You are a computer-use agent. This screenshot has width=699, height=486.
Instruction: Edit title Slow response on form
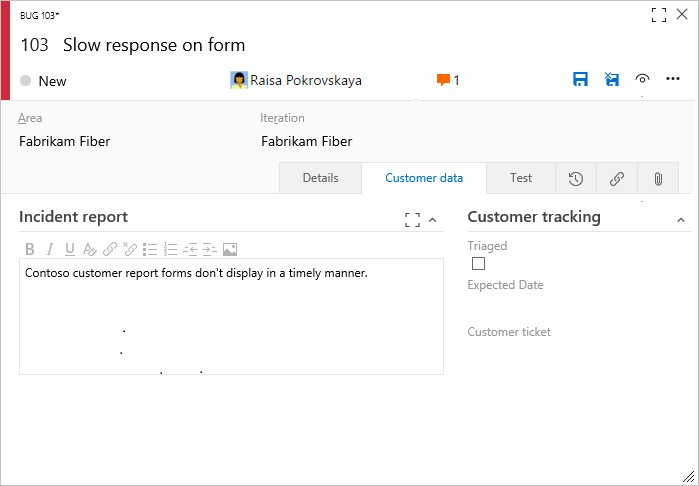click(154, 45)
